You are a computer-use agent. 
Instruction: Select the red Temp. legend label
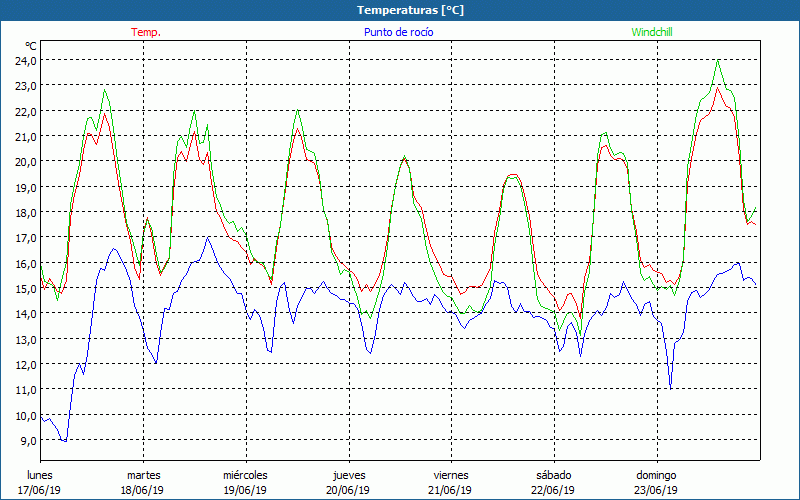pos(146,32)
